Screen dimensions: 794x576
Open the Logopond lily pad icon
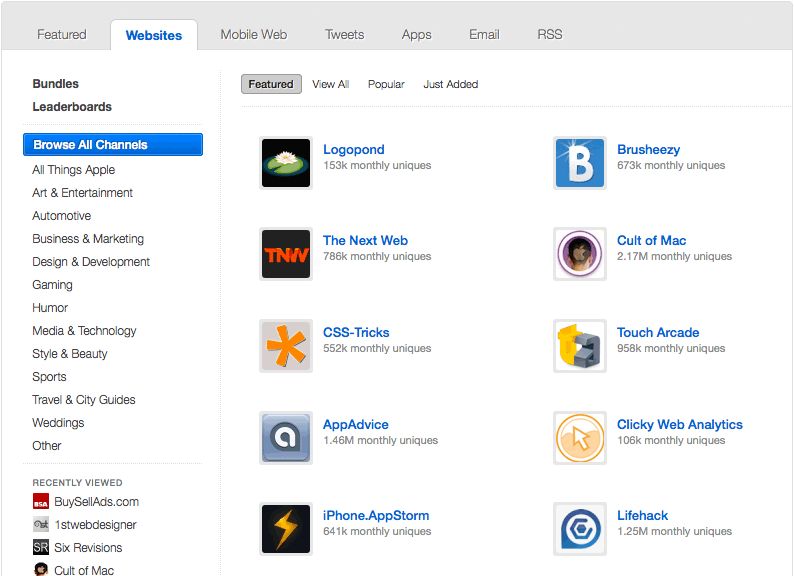click(286, 163)
